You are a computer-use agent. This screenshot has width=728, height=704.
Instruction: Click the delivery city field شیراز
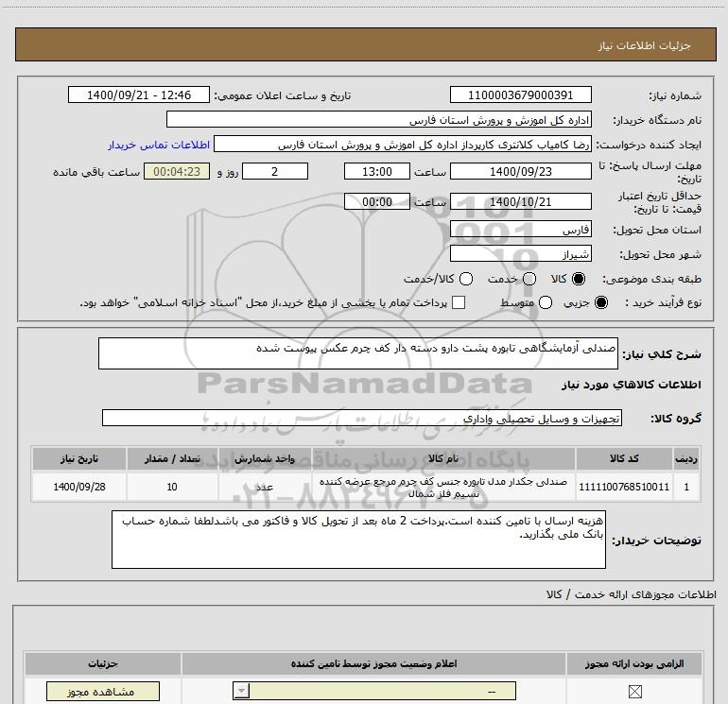[x=520, y=253]
